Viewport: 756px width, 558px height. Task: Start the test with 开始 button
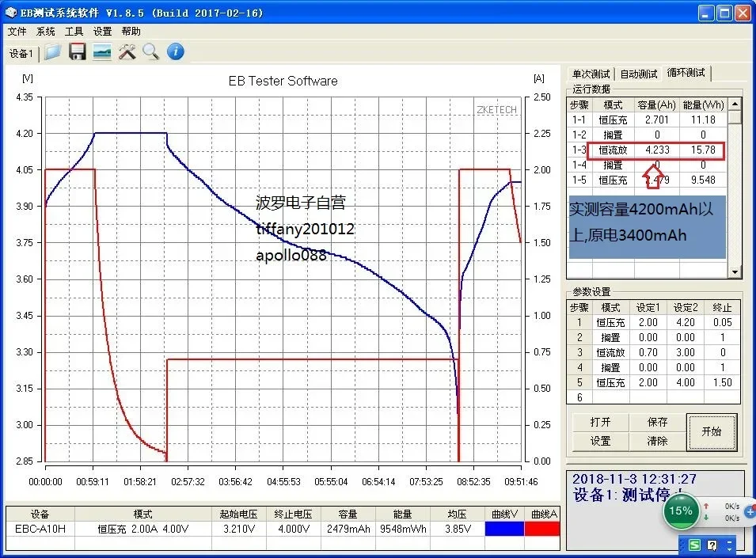(712, 431)
